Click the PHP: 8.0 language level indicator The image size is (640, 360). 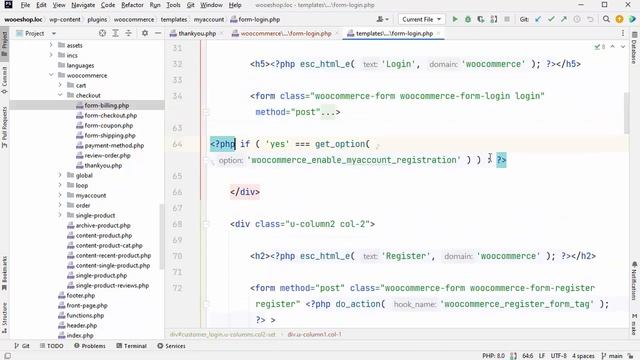pyautogui.click(x=493, y=356)
